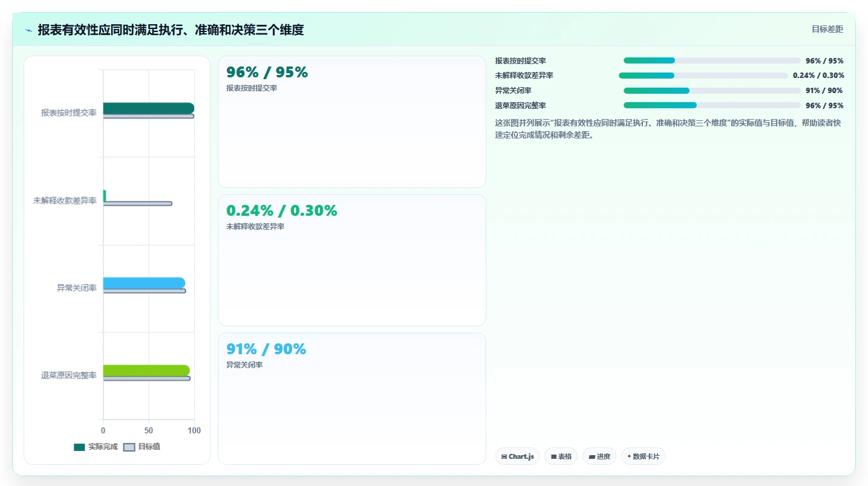Click the 退菜原因完整率 progress bar
The height and width of the screenshot is (486, 868).
click(712, 105)
